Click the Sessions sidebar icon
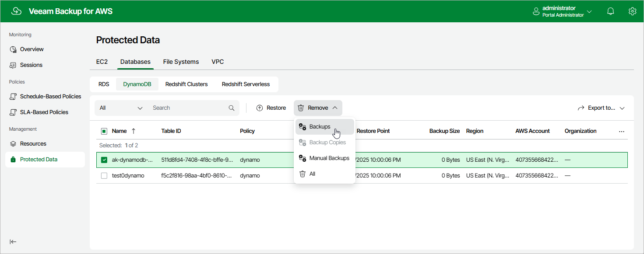The width and height of the screenshot is (644, 254). 13,65
